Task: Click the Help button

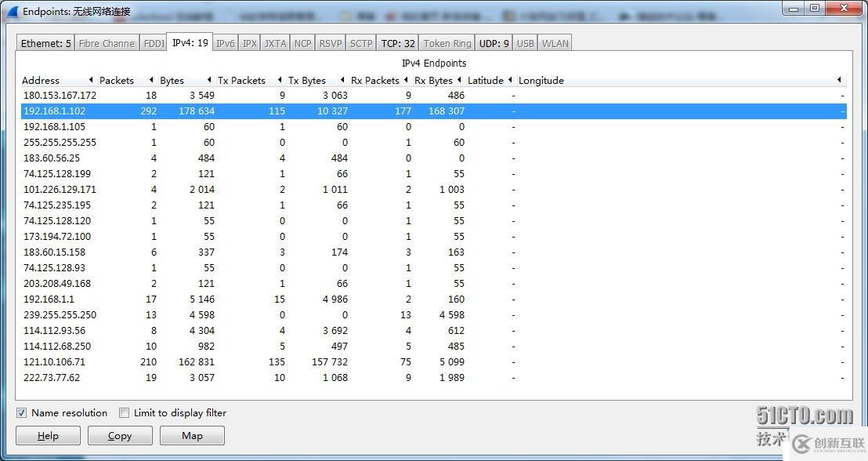Action: click(48, 435)
